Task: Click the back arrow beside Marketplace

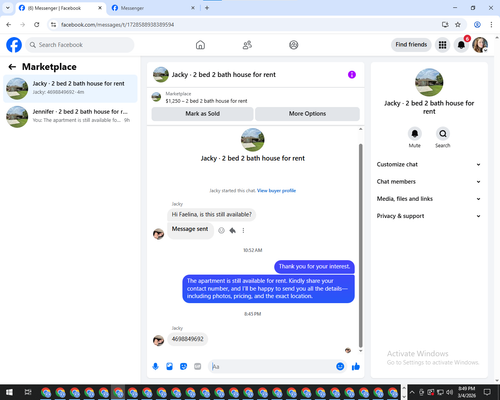Action: pyautogui.click(x=12, y=67)
